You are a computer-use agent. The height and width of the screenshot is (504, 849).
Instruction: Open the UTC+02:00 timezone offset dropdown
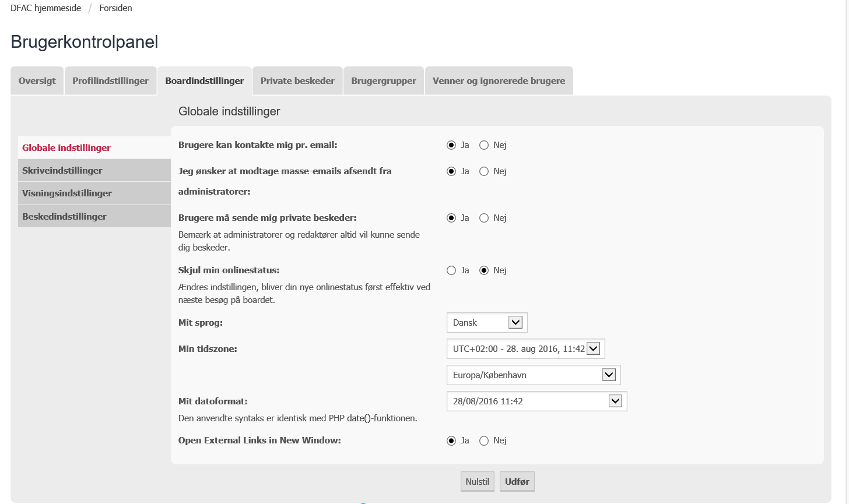click(526, 348)
